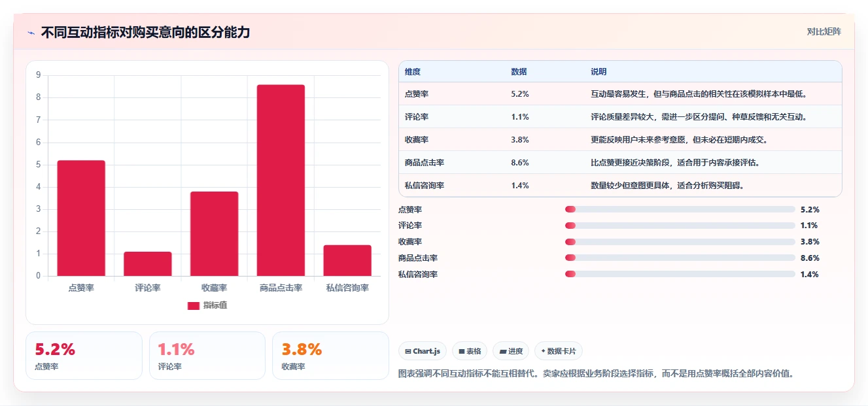
Task: Click the 收藏率 x-axis label under chart
Action: pos(214,288)
